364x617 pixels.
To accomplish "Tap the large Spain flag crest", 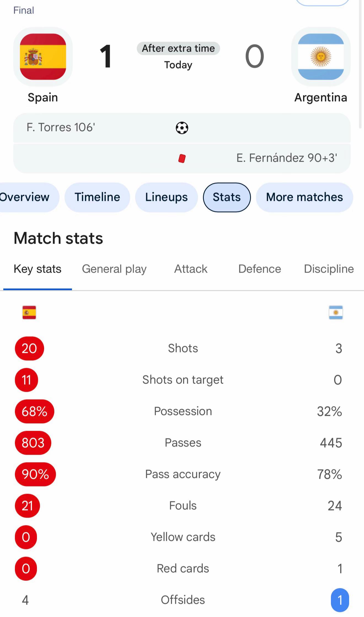I will click(43, 57).
